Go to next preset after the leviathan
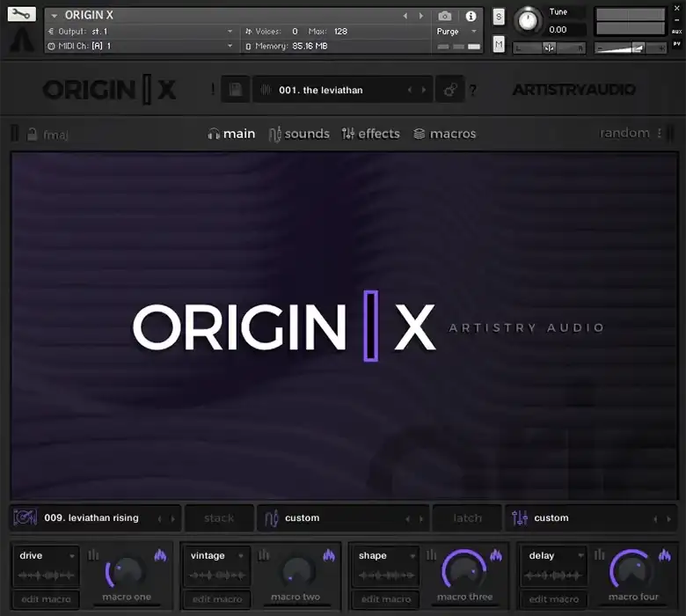This screenshot has width=686, height=616. [x=424, y=90]
